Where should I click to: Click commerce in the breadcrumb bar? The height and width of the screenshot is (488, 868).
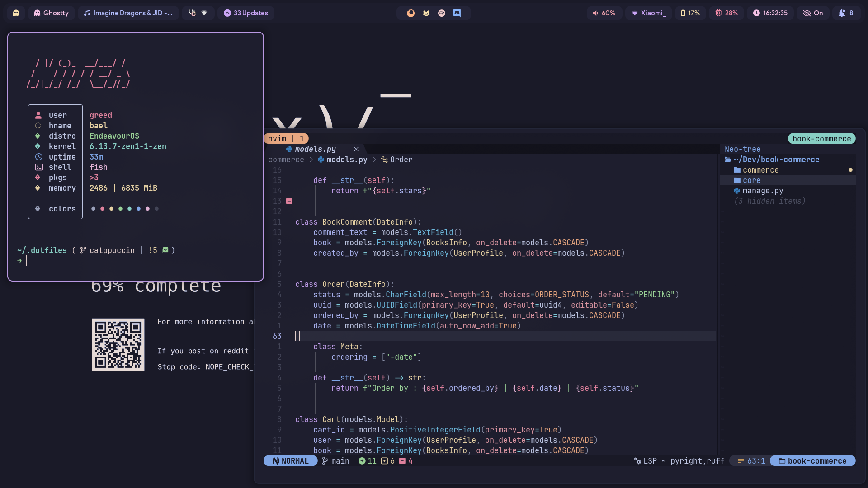coord(286,160)
